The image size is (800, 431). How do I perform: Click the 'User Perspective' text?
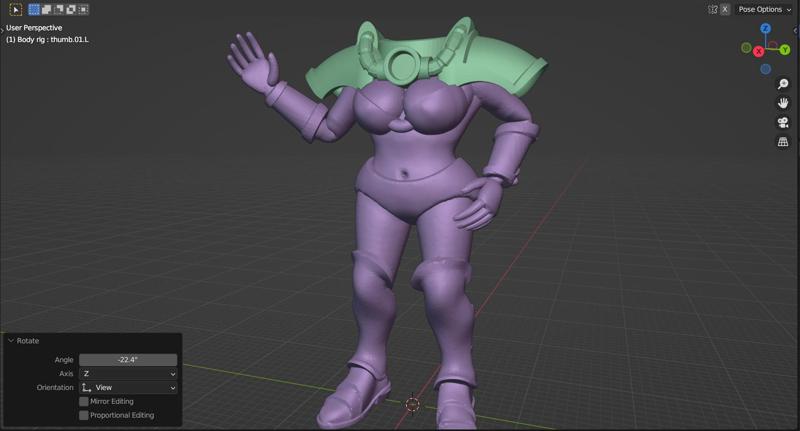click(x=34, y=28)
